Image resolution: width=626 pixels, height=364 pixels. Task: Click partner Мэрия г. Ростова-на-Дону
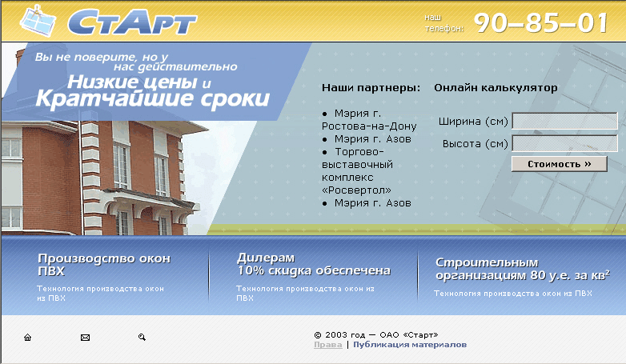coord(369,120)
